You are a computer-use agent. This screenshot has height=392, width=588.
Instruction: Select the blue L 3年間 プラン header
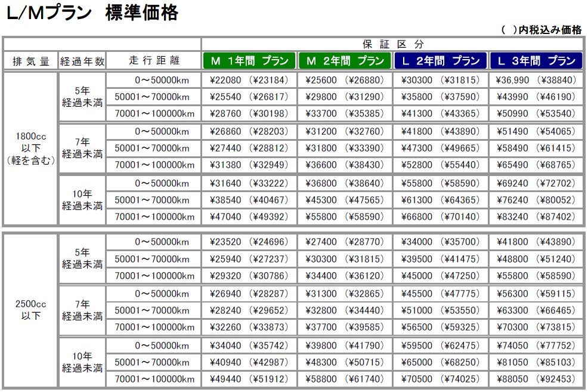pyautogui.click(x=536, y=61)
